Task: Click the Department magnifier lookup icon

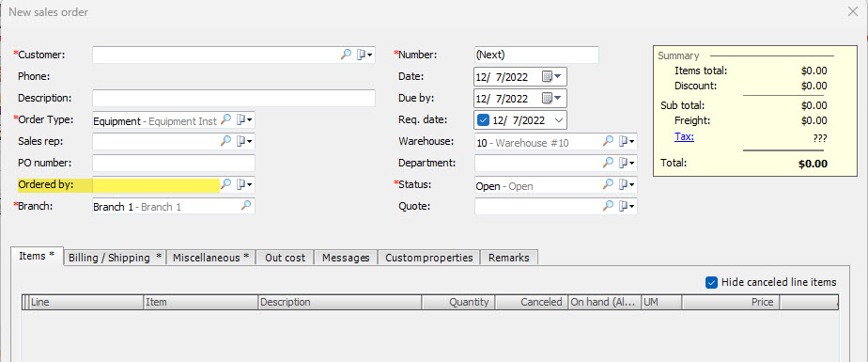Action: tap(609, 163)
